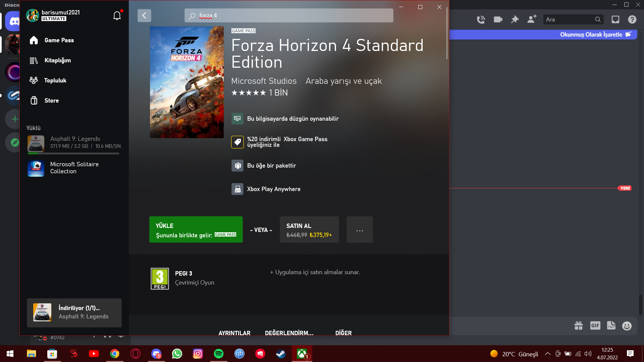Click the PEGI 3 rating badge
This screenshot has width=644, height=362.
[160, 279]
